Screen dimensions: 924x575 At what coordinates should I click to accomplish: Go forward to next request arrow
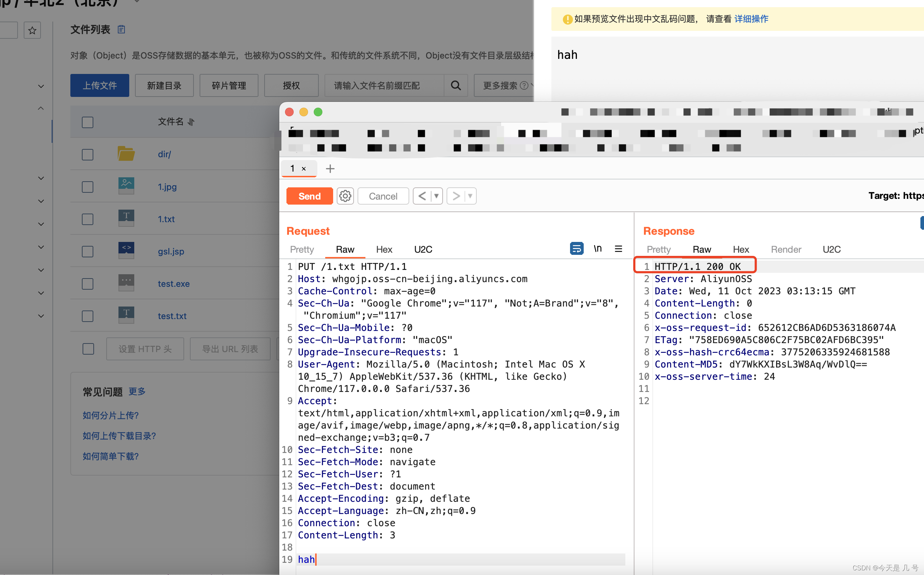(456, 196)
